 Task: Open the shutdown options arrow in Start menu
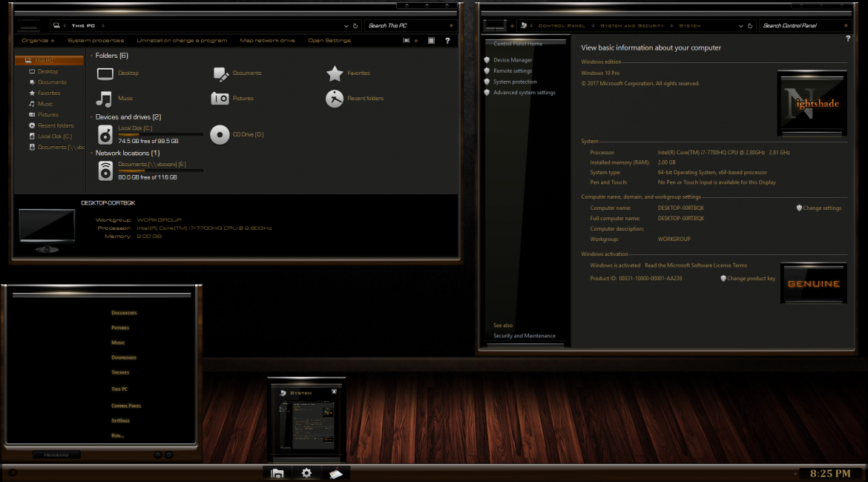point(169,455)
